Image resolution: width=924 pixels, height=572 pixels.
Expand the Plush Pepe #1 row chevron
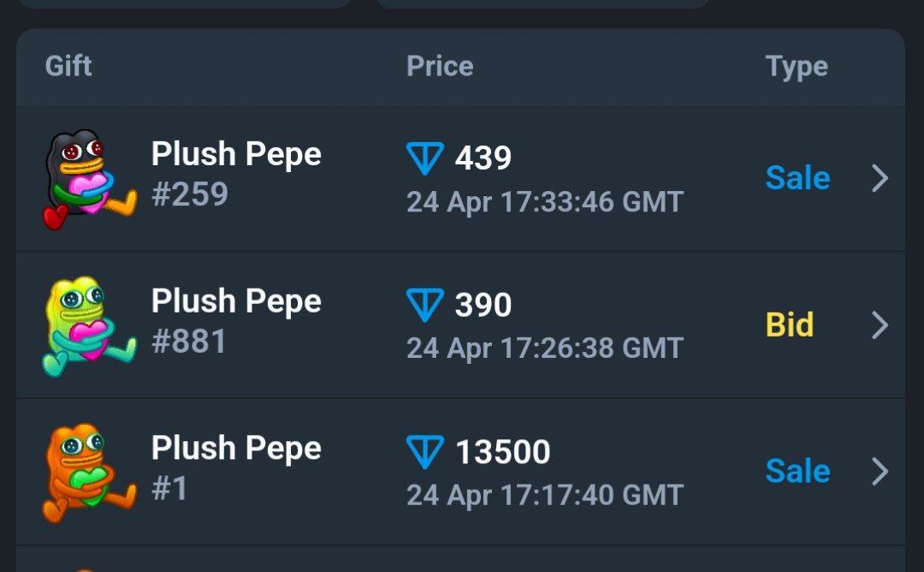click(x=880, y=472)
